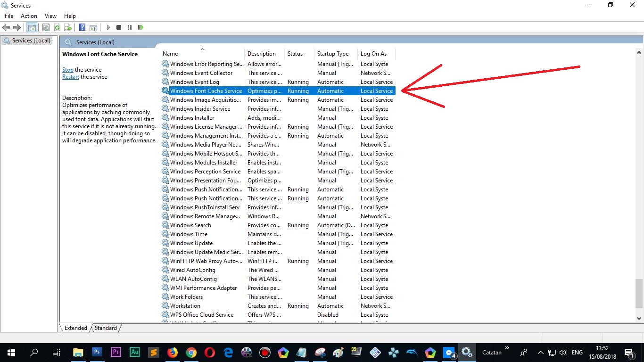Click the scrollbar up arrow
This screenshot has height=362, width=644.
(639, 52)
